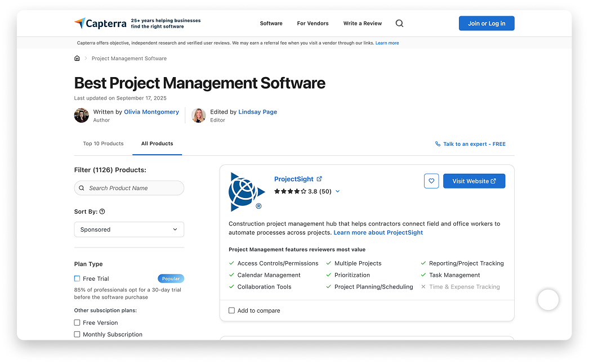Screen dimensions: 589x364
Task: Click Olivia Montgomery's author photo
Action: pyautogui.click(x=82, y=115)
